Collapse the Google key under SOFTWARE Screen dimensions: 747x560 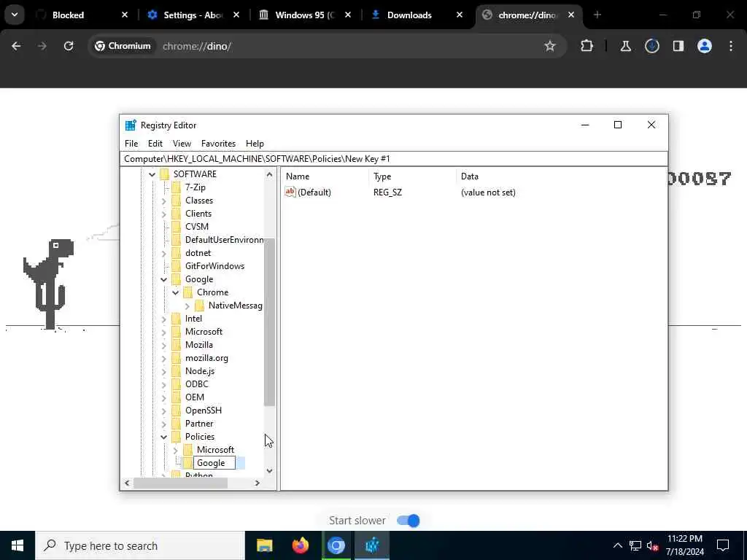[164, 279]
